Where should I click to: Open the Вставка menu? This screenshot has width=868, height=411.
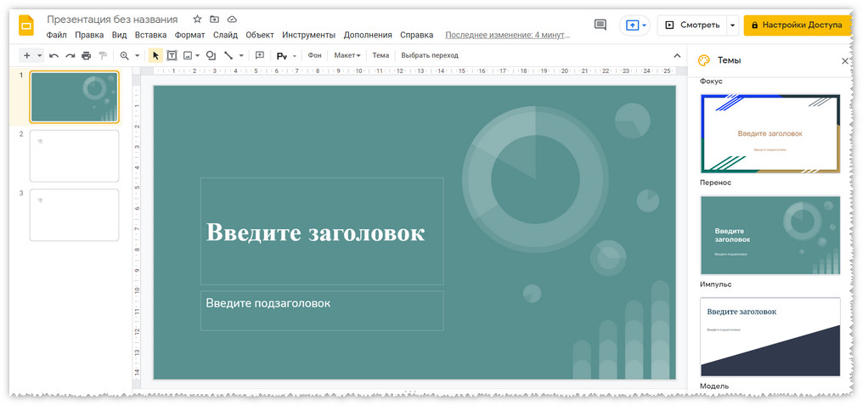tap(150, 35)
